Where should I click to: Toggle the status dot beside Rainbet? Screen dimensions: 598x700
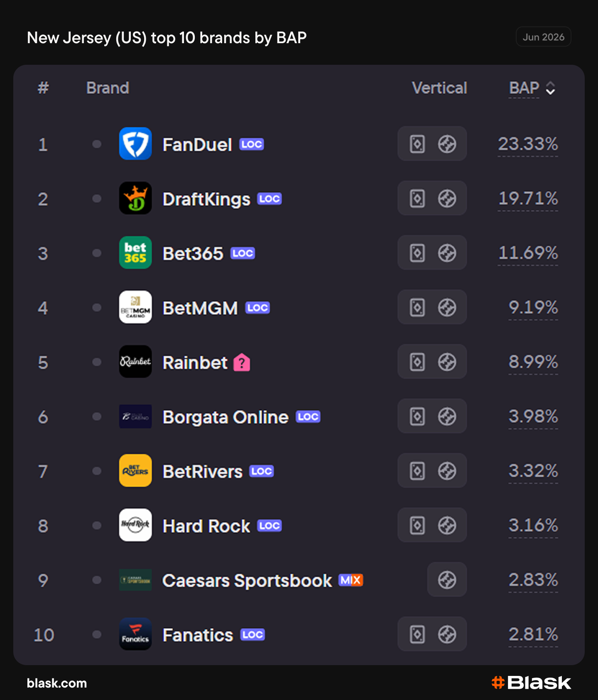click(97, 362)
